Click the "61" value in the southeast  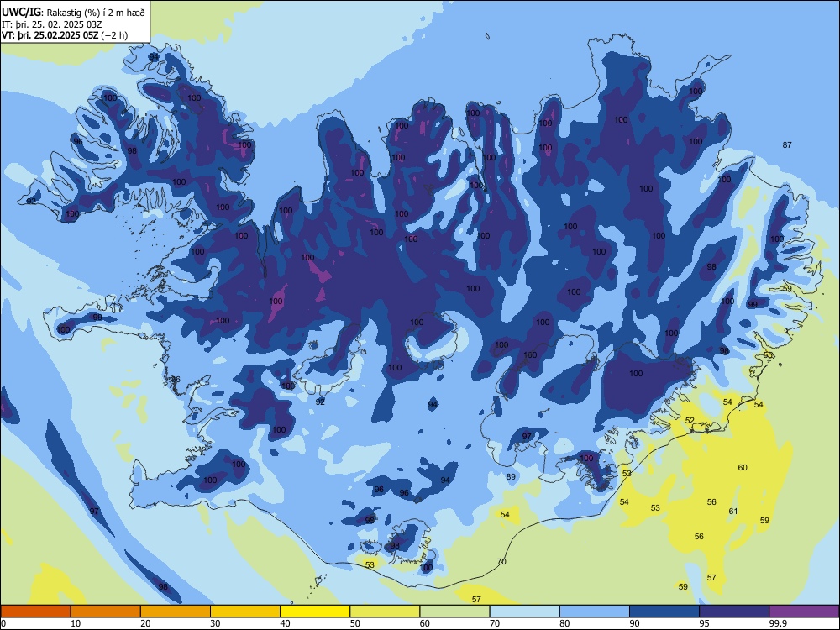[x=732, y=511]
